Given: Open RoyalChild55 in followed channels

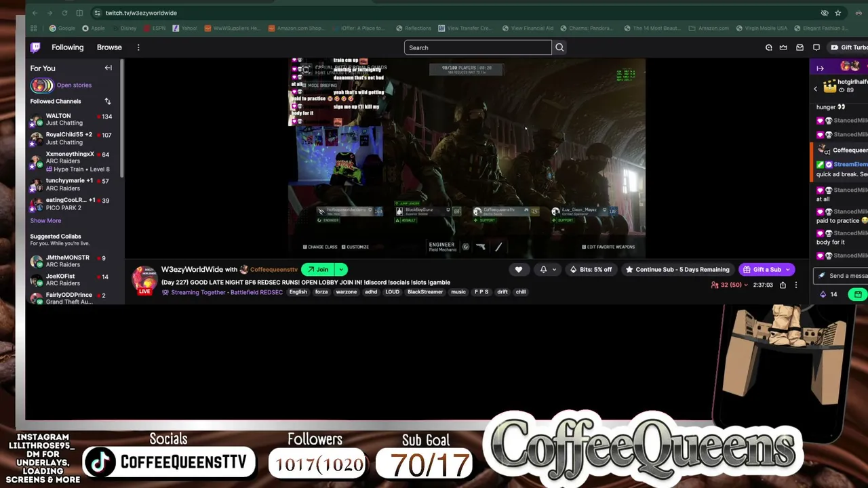Looking at the screenshot, I should pos(71,138).
